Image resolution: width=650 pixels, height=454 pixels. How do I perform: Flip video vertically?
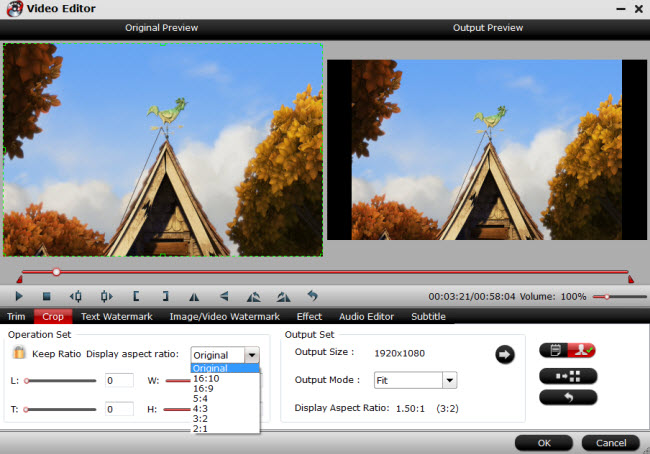coord(224,296)
